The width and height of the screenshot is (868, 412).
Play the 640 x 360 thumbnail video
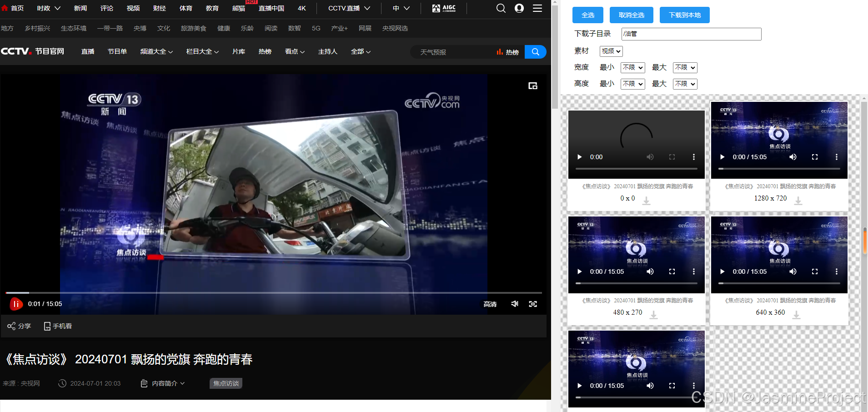(x=722, y=271)
